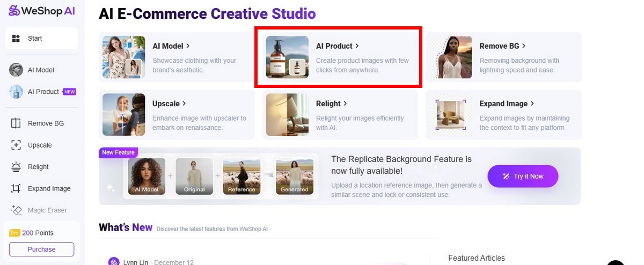Click the Lynn Lin December 12 post header
This screenshot has height=265, width=644.
(x=151, y=262)
